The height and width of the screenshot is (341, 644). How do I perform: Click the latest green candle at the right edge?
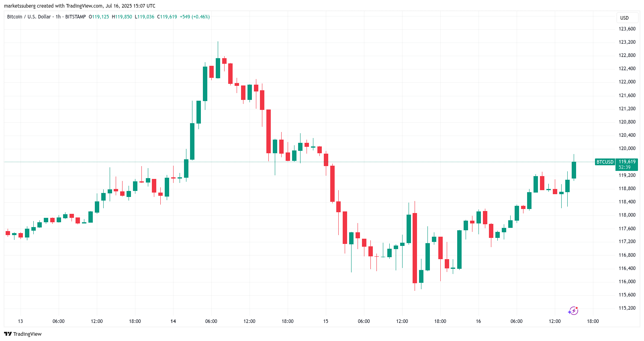coord(574,170)
